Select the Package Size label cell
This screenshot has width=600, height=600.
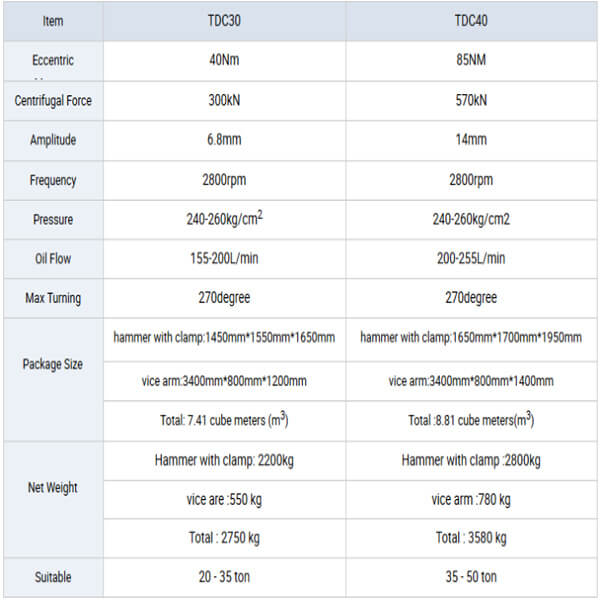[x=52, y=365]
